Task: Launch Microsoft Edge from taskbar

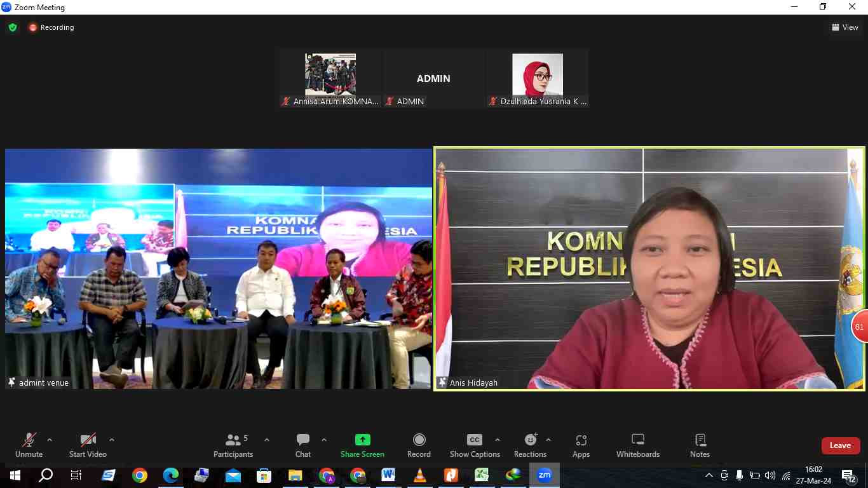Action: point(171,475)
